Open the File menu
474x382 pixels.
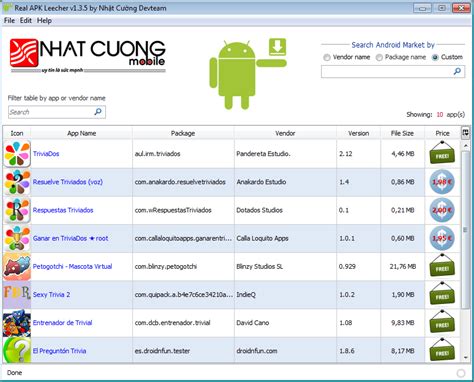[x=9, y=21]
